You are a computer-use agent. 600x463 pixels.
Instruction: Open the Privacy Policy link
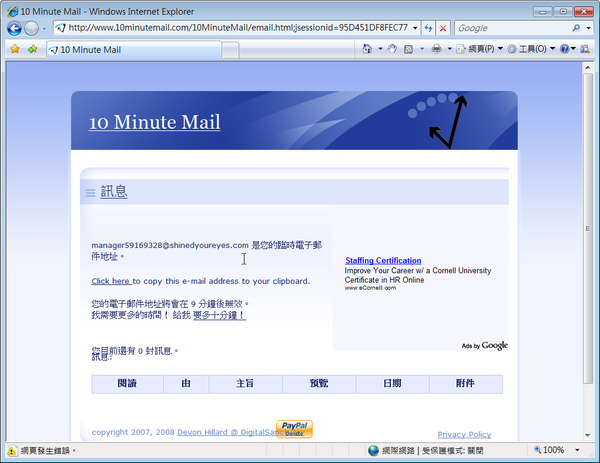464,435
